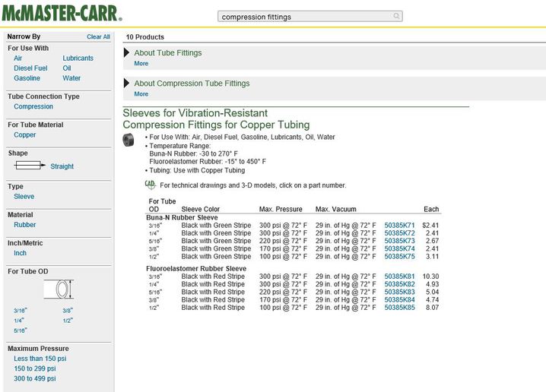Click the 10.30 price for 50385K81

(x=430, y=277)
